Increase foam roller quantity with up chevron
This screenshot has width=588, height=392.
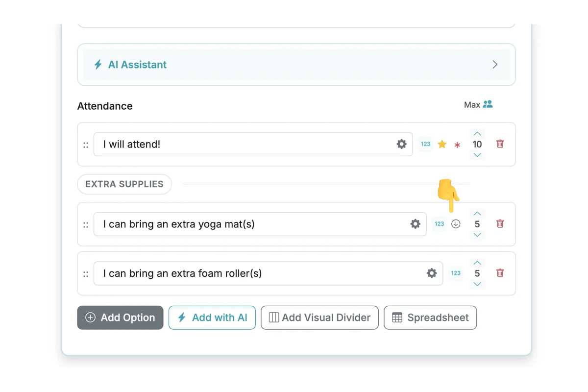[x=477, y=263]
